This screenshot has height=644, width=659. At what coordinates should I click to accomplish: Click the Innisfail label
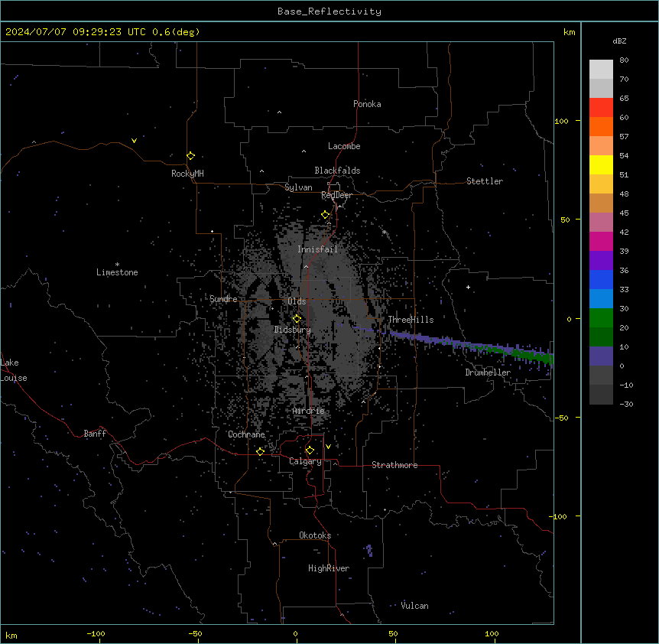pos(317,249)
